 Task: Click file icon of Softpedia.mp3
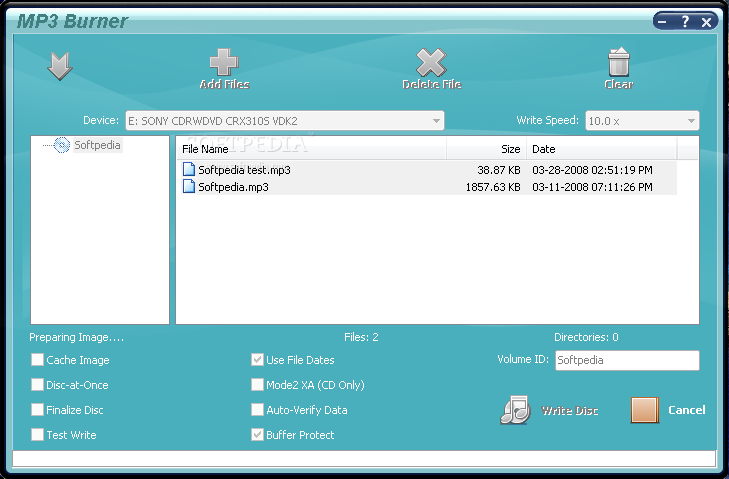click(189, 186)
